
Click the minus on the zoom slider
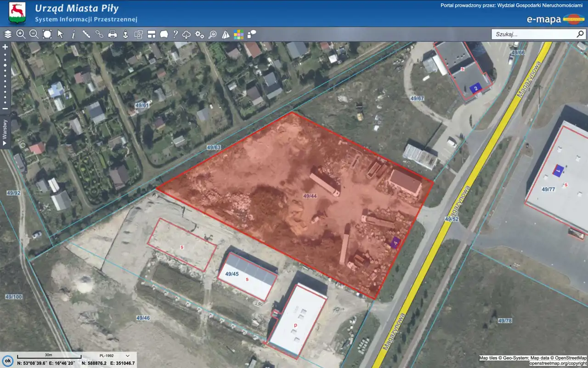tap(5, 109)
